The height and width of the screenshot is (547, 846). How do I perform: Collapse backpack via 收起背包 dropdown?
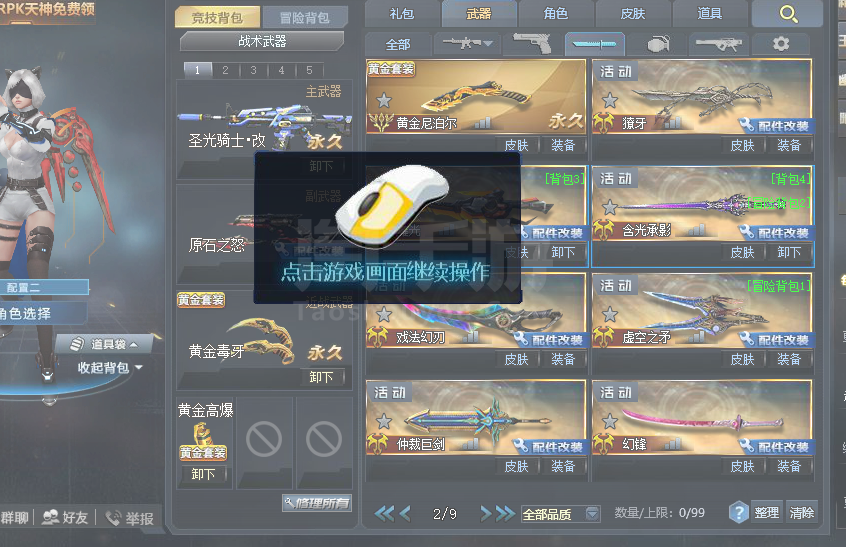click(x=110, y=368)
